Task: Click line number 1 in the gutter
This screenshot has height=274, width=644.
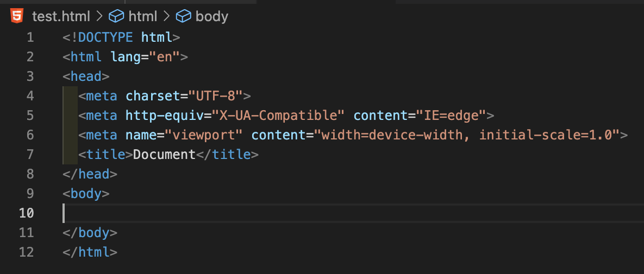Action: (x=29, y=37)
